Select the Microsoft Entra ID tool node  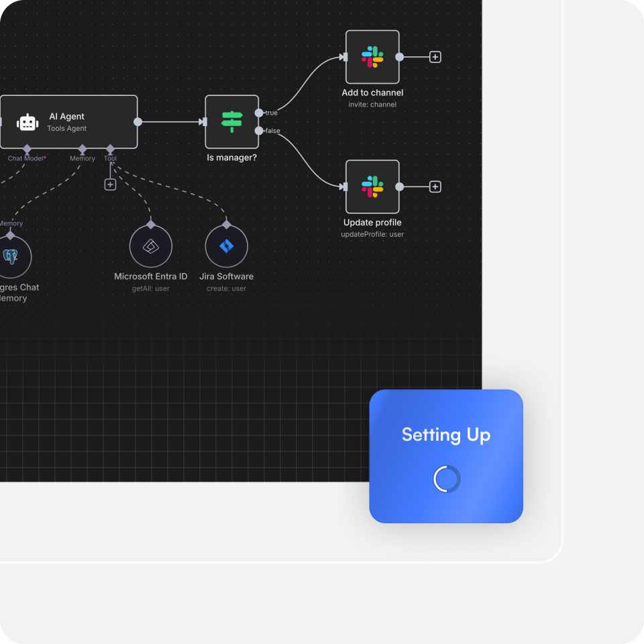[x=150, y=246]
